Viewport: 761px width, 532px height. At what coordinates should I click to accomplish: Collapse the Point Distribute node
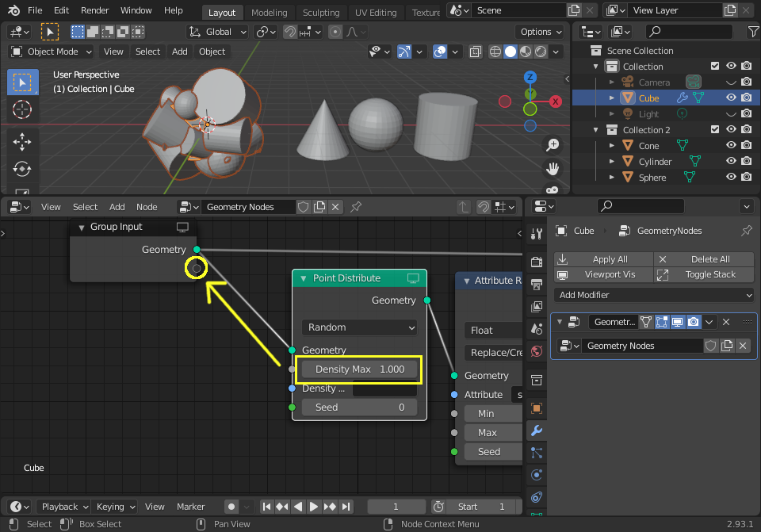point(304,278)
